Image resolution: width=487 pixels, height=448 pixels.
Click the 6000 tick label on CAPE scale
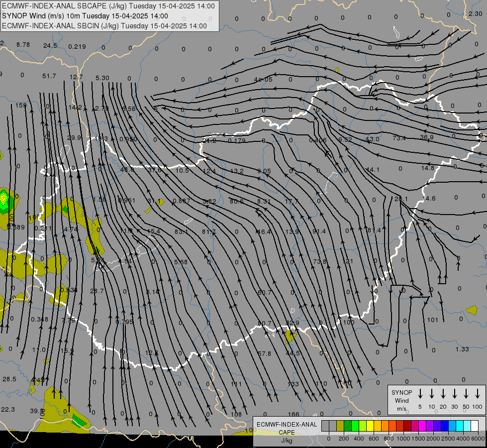point(479,439)
